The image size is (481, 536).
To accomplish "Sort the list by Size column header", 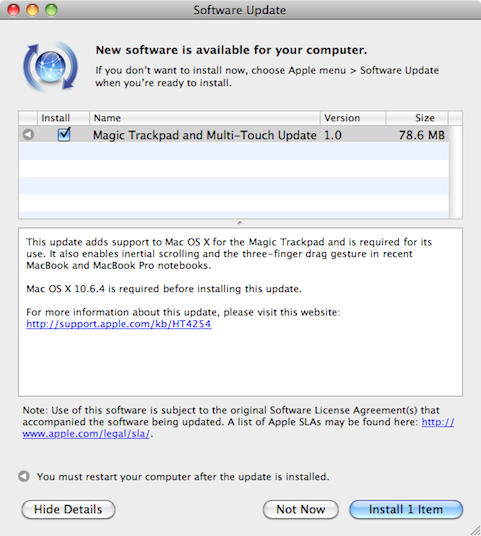I will click(417, 118).
